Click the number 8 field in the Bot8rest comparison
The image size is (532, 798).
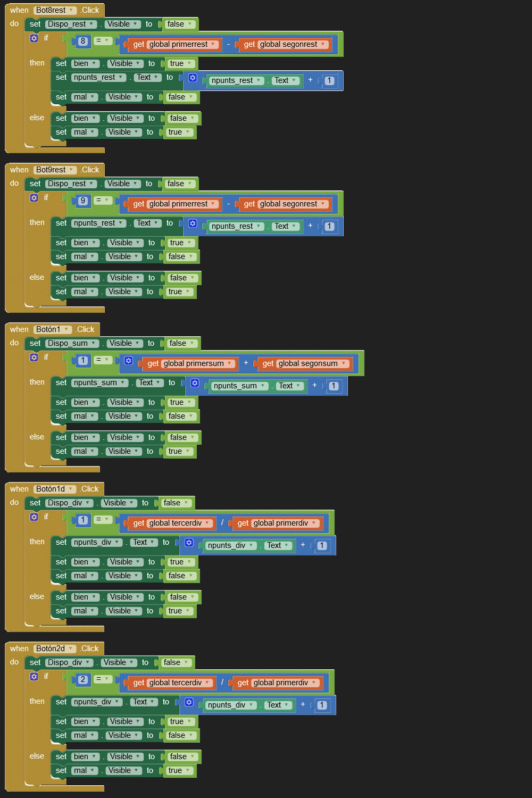[x=83, y=41]
